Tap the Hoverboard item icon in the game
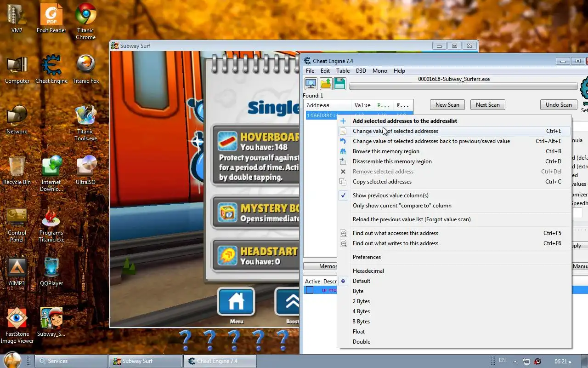 227,141
